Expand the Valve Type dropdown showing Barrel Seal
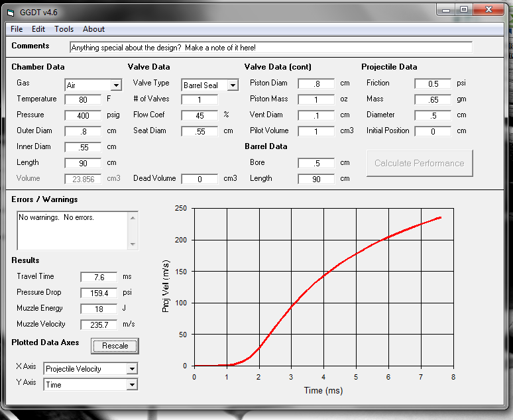Image resolution: width=513 pixels, height=420 pixels. 232,85
